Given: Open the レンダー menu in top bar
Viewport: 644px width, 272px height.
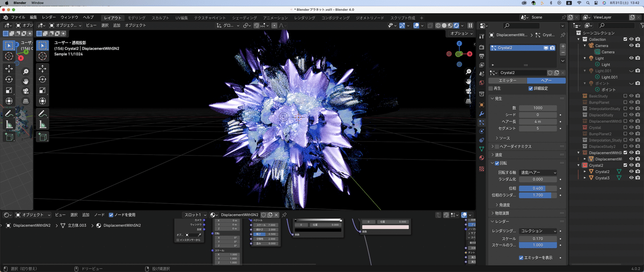Looking at the screenshot, I should click(48, 18).
